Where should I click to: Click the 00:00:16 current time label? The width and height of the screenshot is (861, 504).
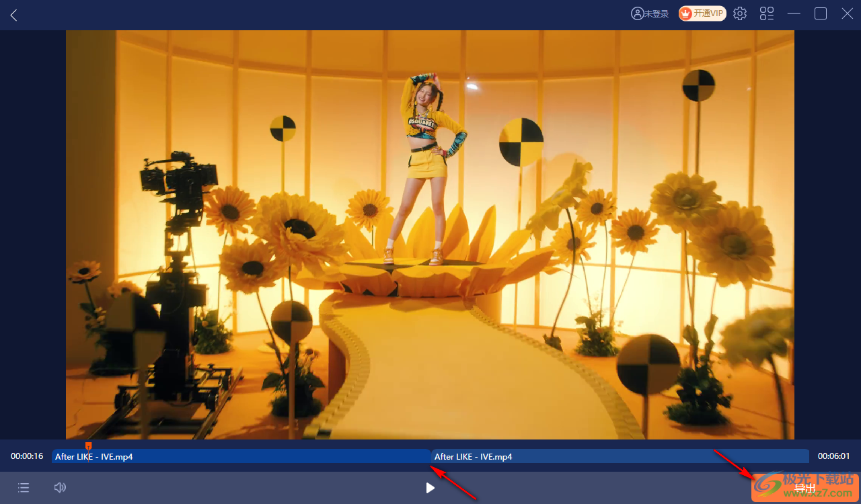pos(27,456)
